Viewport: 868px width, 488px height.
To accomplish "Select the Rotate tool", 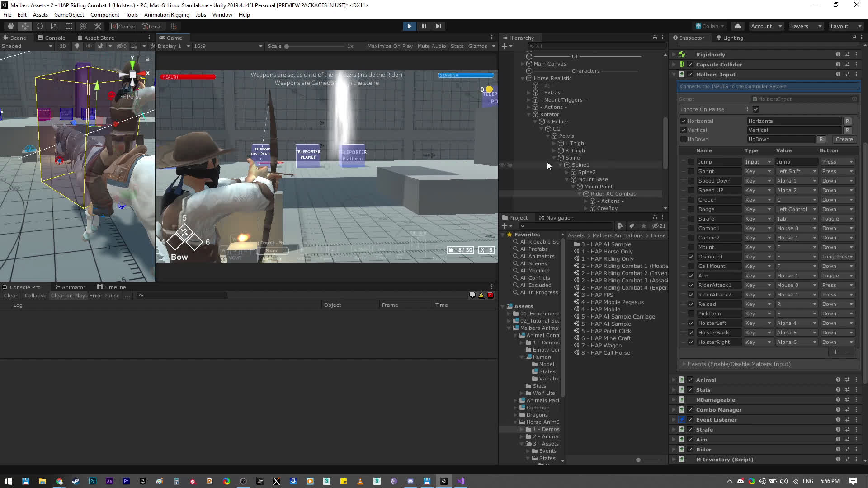I will click(x=40, y=26).
